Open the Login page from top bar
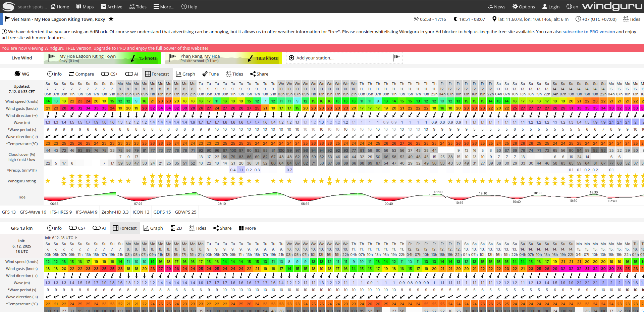644x312 pixels. pyautogui.click(x=550, y=7)
